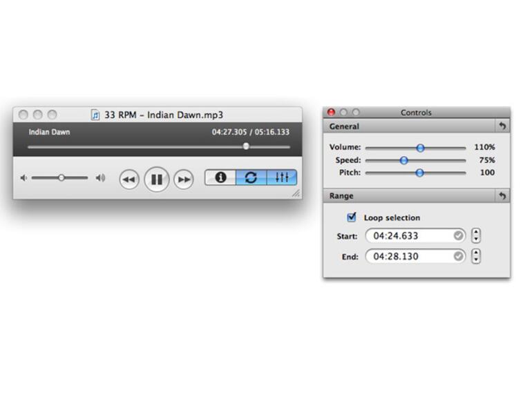Click the Controls window title

pyautogui.click(x=416, y=113)
